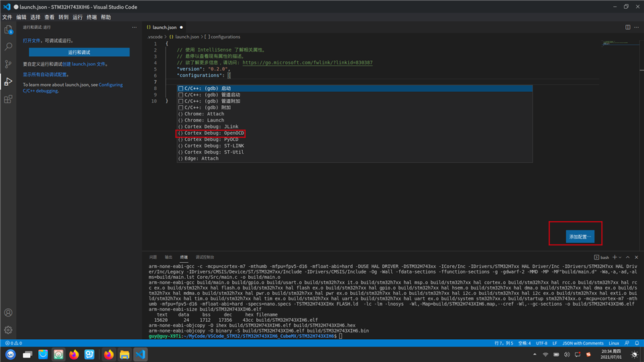Switch to the 输出 panel tab
The height and width of the screenshot is (362, 644).
(168, 257)
